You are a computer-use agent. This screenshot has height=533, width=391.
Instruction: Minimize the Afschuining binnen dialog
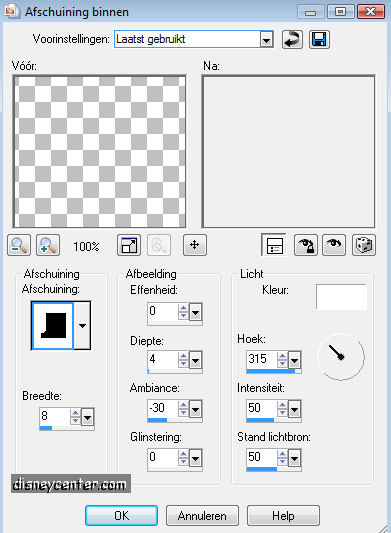[x=311, y=12]
